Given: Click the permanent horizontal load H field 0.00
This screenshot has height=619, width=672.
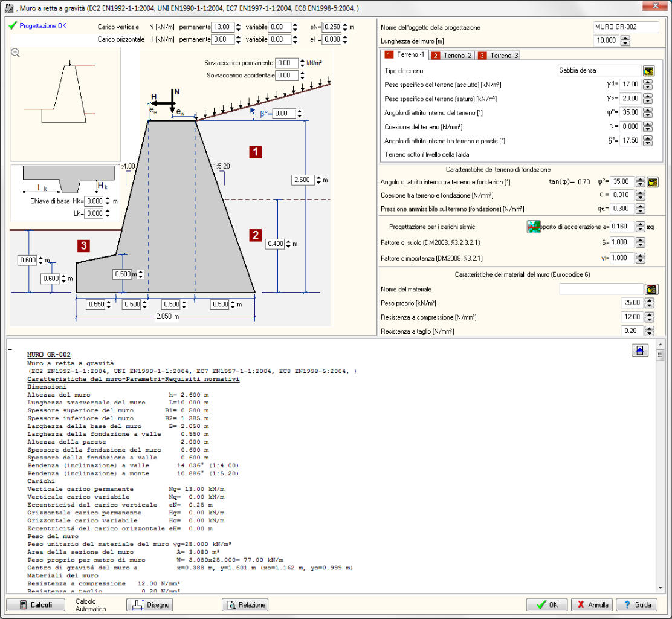Looking at the screenshot, I should [x=223, y=39].
